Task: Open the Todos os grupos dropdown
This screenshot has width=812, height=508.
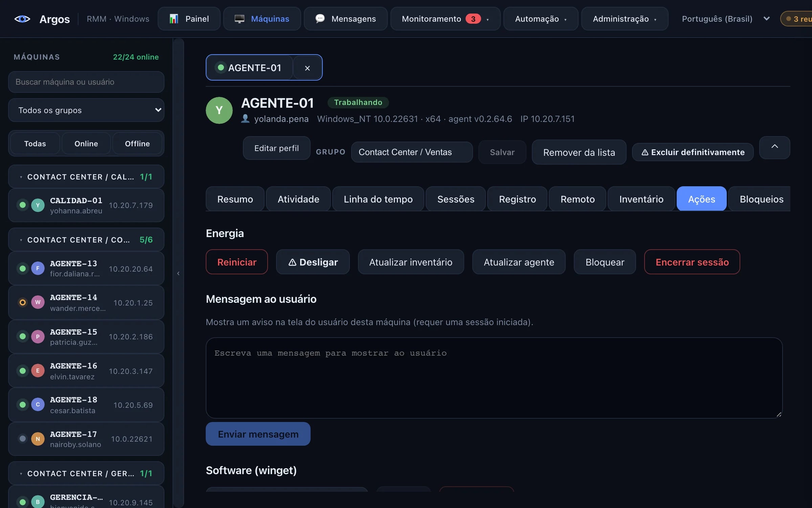Action: (86, 110)
